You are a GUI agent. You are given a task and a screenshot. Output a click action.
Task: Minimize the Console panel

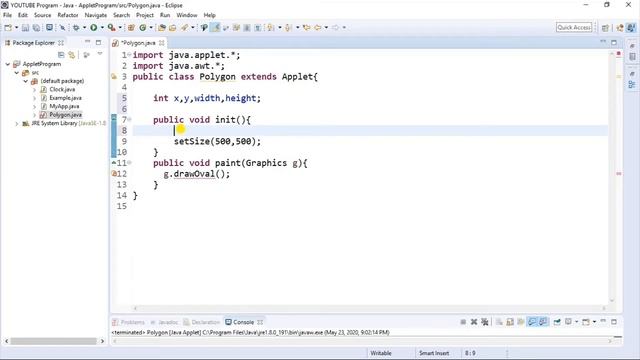point(603,321)
